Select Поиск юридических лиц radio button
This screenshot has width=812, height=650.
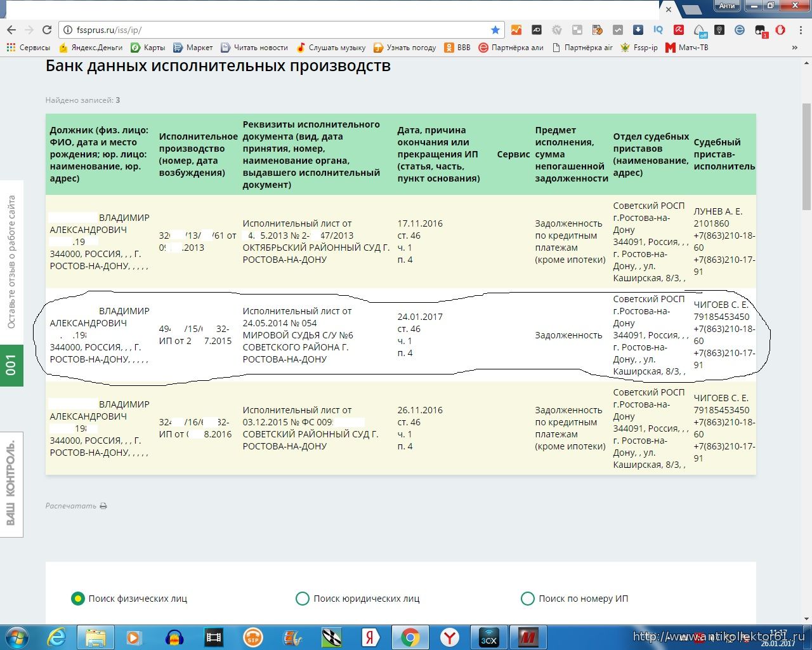click(x=303, y=598)
